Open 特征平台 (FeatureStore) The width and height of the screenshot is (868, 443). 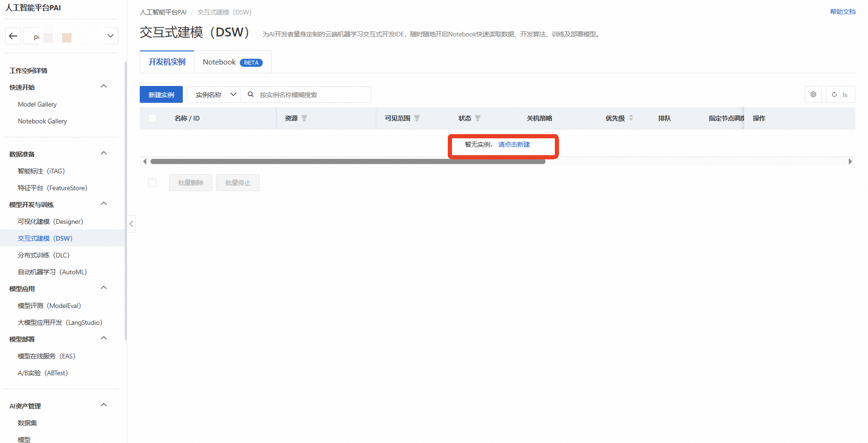pyautogui.click(x=52, y=188)
